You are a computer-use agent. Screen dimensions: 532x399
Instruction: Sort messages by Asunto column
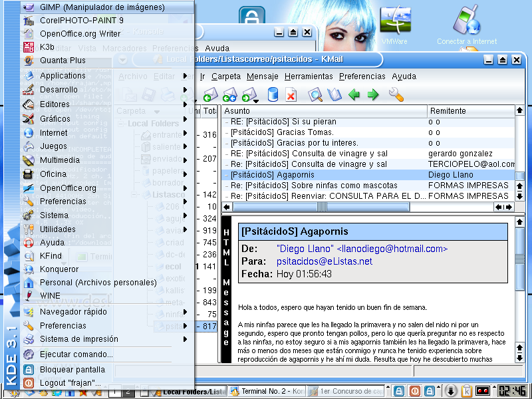point(325,111)
